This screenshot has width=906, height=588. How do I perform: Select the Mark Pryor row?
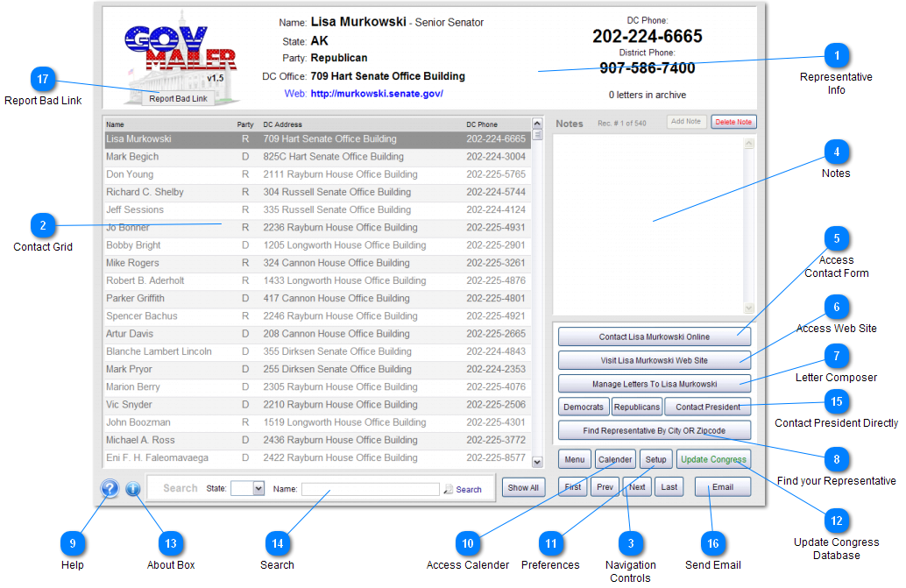[x=317, y=370]
